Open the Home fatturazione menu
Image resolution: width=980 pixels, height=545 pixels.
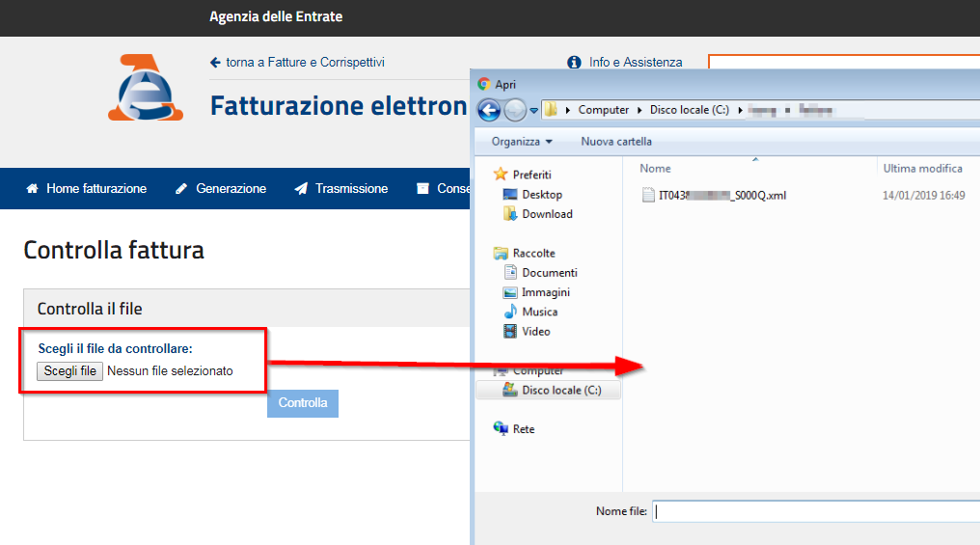click(86, 189)
